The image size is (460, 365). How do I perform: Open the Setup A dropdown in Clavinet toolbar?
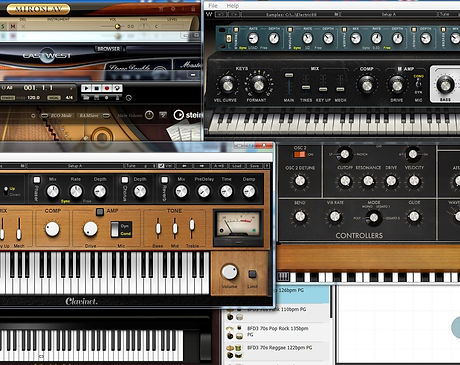click(x=75, y=166)
